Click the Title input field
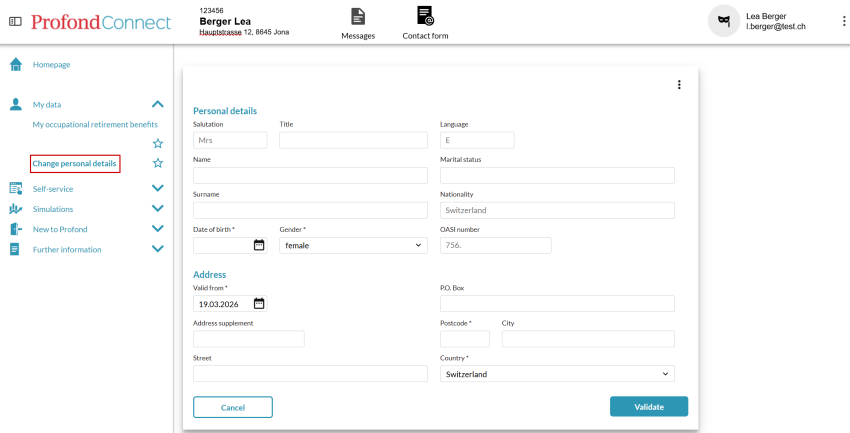 [353, 140]
